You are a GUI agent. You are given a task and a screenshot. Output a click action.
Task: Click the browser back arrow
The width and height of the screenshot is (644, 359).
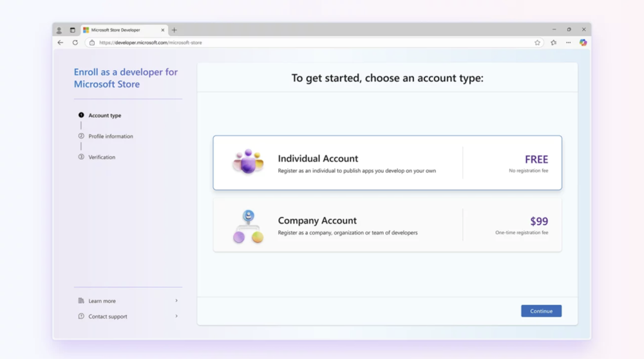point(61,42)
